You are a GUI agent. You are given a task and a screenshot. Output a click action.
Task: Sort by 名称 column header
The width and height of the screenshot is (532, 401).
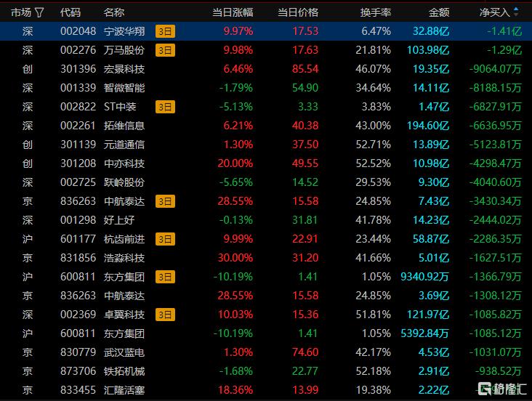pos(114,12)
